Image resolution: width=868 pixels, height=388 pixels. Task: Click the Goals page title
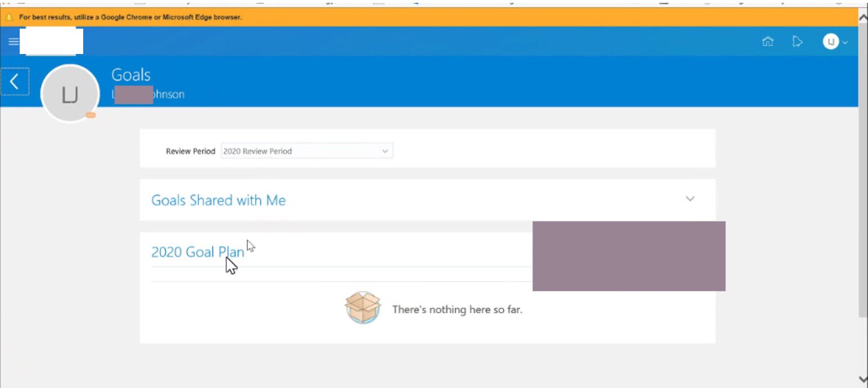click(131, 74)
